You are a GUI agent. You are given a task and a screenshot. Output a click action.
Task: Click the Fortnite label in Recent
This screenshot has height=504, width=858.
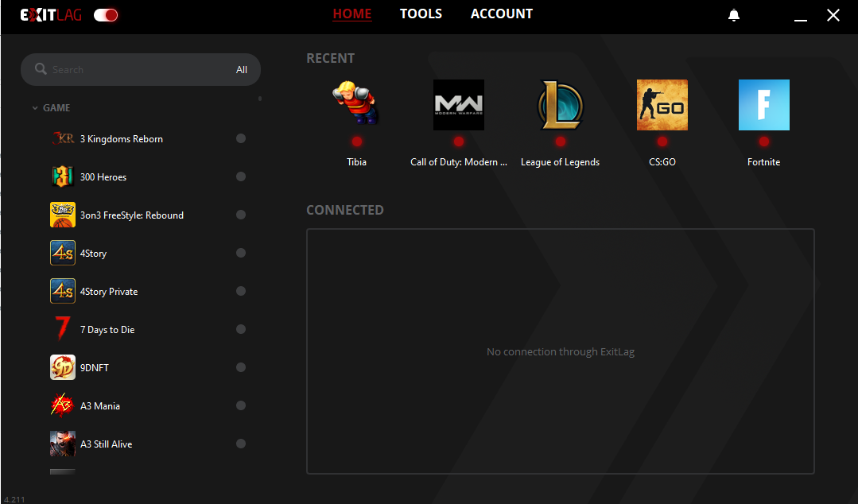[x=764, y=162]
